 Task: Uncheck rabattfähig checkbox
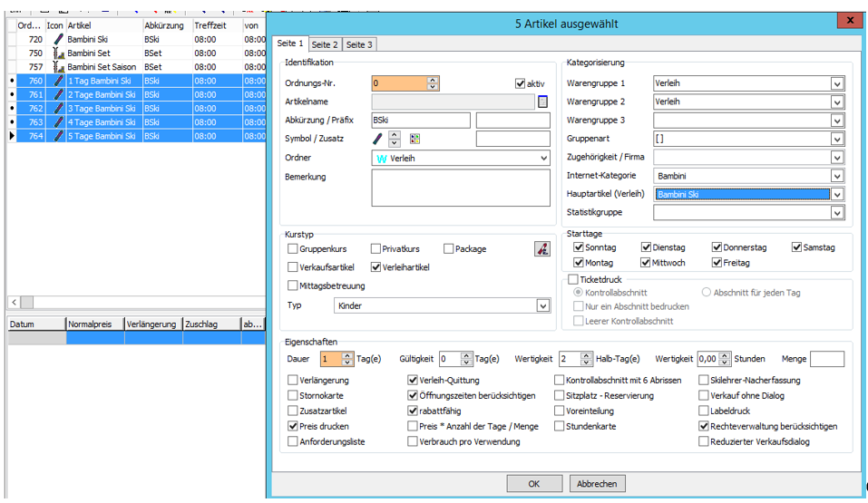(413, 411)
